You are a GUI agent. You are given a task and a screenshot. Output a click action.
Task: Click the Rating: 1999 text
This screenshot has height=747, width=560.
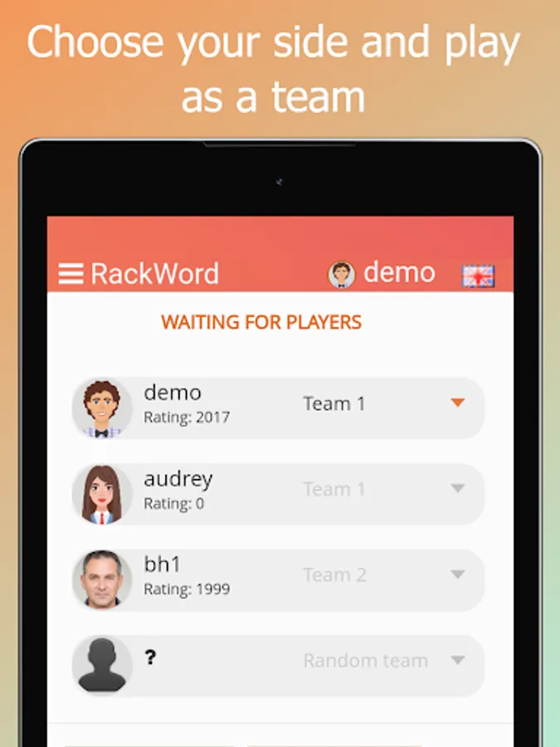tap(187, 589)
